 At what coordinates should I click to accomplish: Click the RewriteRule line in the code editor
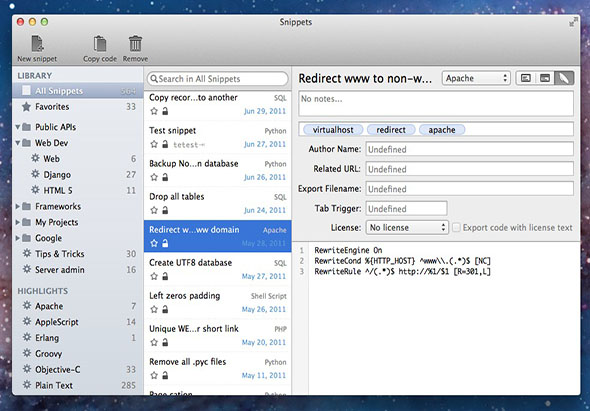pyautogui.click(x=402, y=271)
